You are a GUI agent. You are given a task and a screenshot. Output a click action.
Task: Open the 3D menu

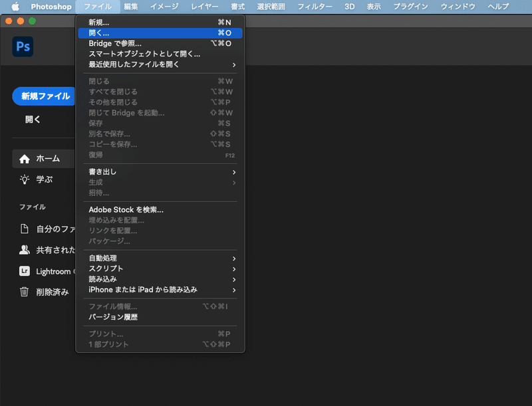(x=350, y=7)
